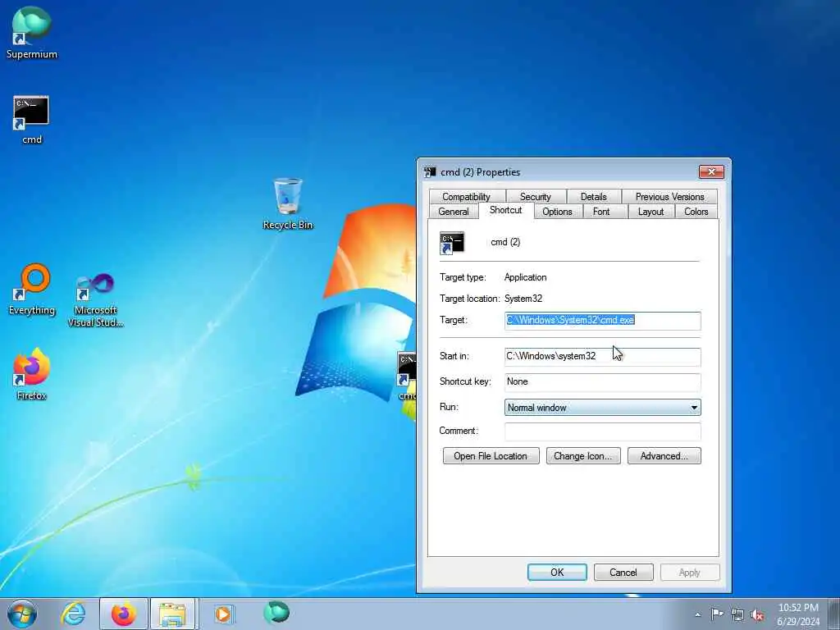The image size is (840, 630).
Task: Click the cmd shortcut icon in Properties dialog
Action: (452, 243)
